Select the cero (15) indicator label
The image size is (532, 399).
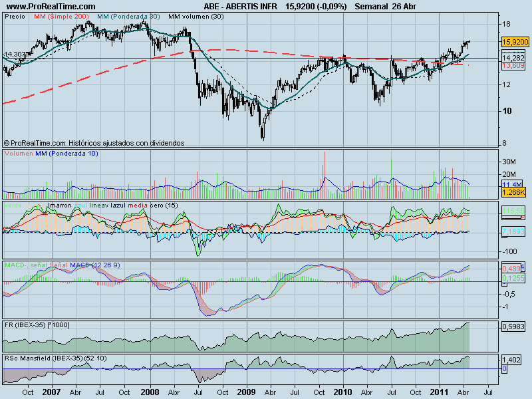(164, 205)
